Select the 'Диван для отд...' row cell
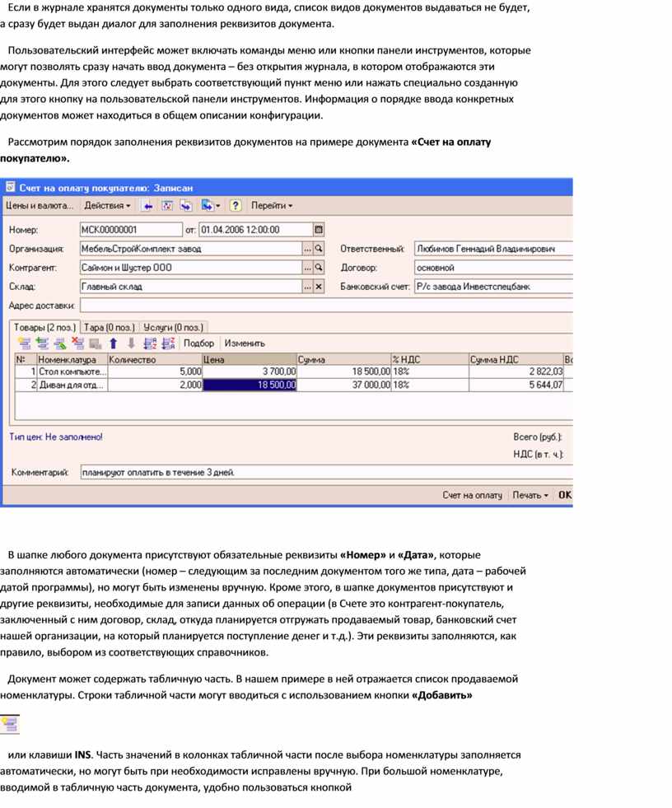This screenshot has width=672, height=808. click(72, 385)
